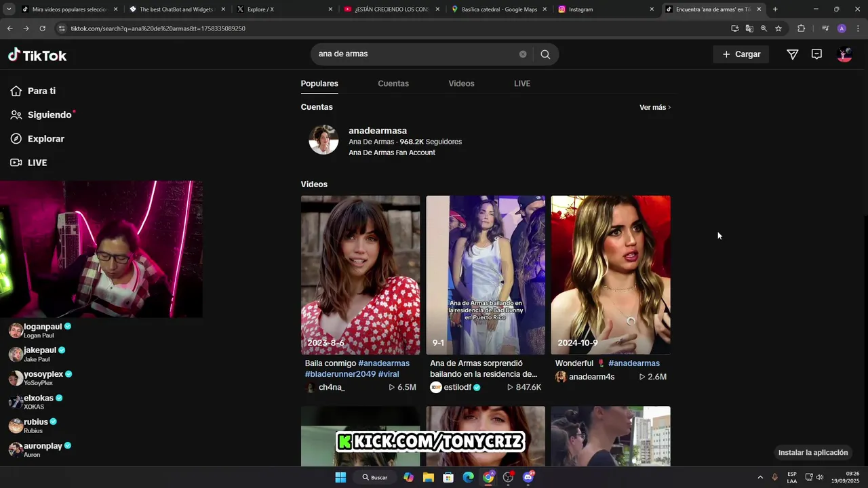868x488 pixels.
Task: Click the #viral hashtag
Action: click(389, 374)
